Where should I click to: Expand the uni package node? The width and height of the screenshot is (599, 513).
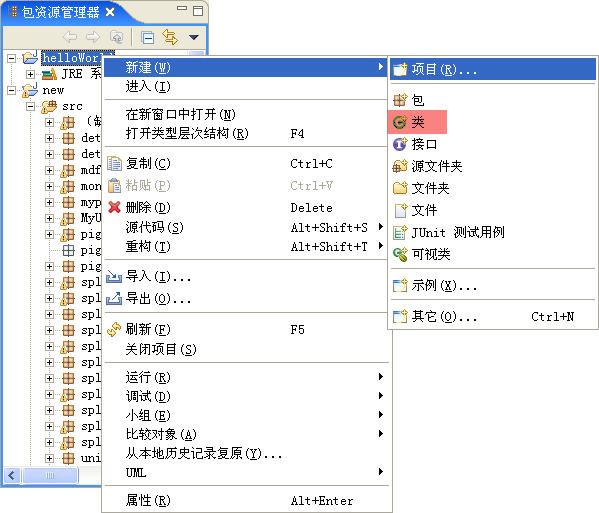(49, 458)
